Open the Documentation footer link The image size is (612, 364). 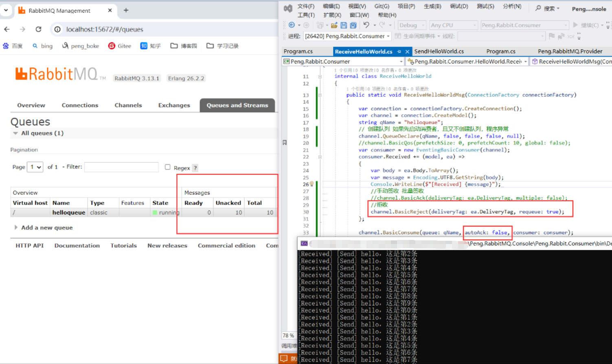tap(77, 245)
